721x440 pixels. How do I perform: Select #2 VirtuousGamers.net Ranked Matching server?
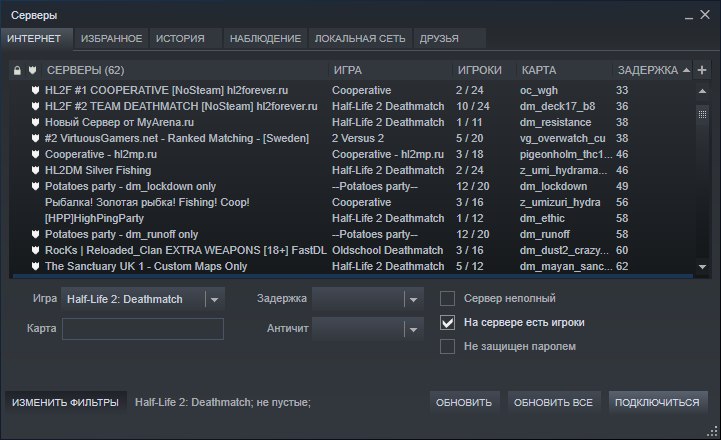pos(177,138)
